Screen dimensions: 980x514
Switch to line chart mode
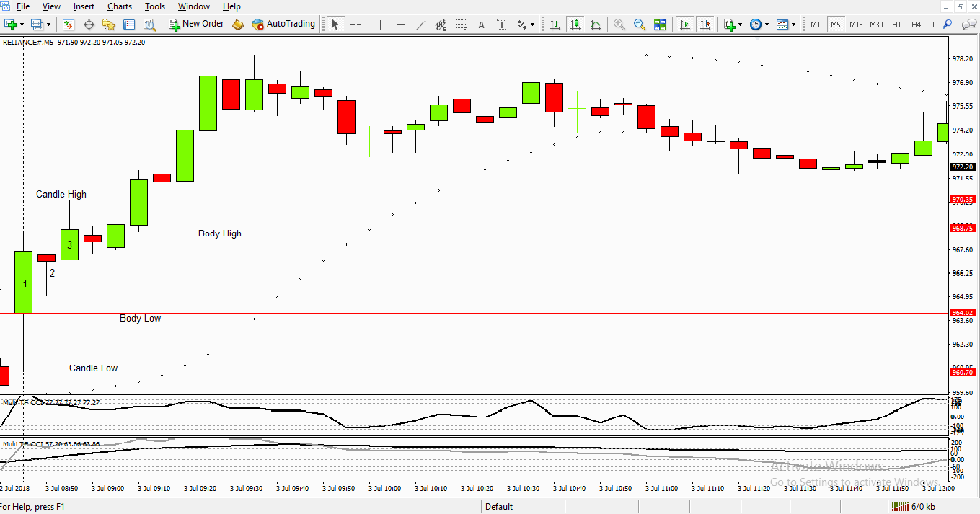[595, 25]
